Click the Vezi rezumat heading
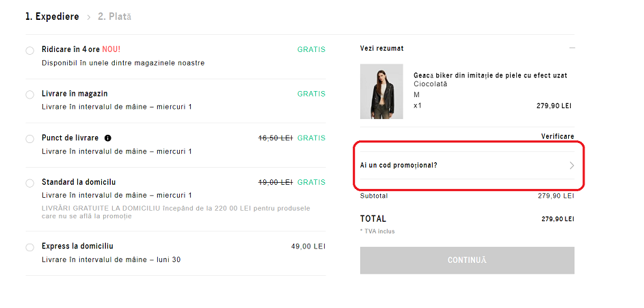The image size is (644, 308). click(381, 49)
